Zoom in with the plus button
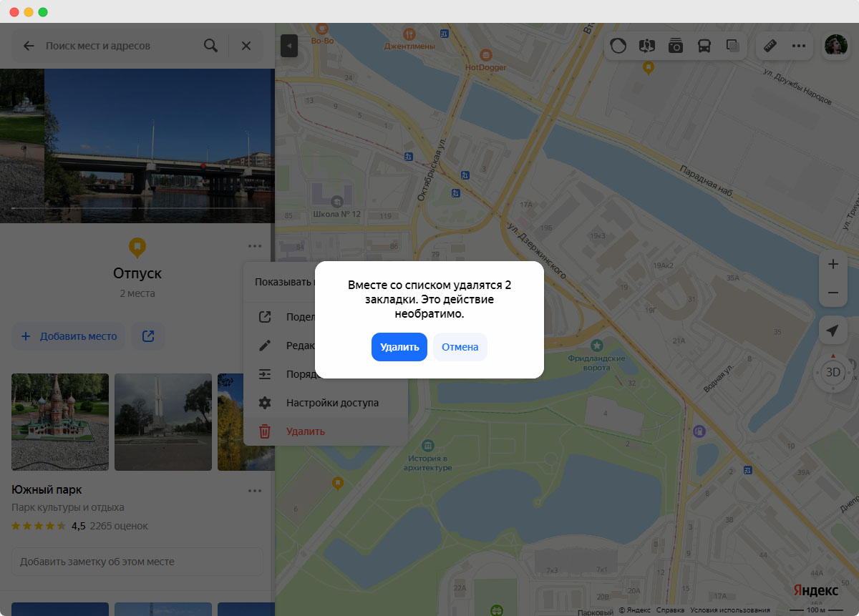 point(833,264)
